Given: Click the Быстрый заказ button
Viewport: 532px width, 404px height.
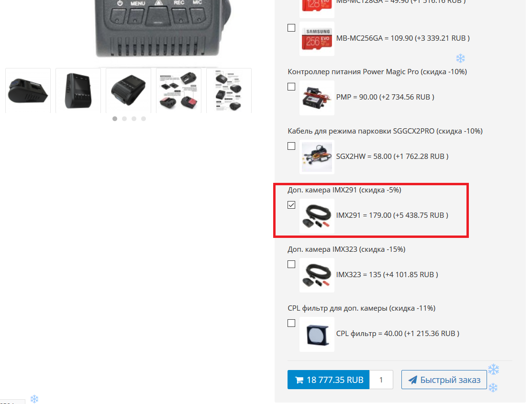Looking at the screenshot, I should pyautogui.click(x=444, y=380).
